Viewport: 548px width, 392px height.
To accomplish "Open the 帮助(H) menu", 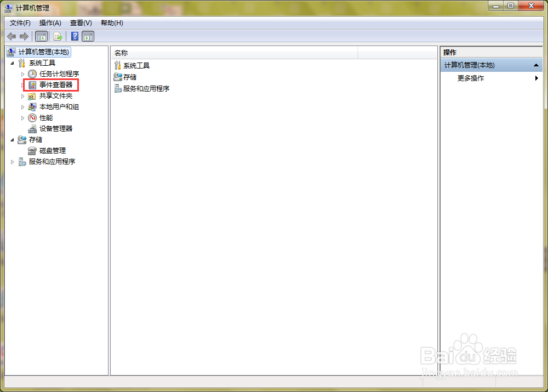I will [112, 23].
